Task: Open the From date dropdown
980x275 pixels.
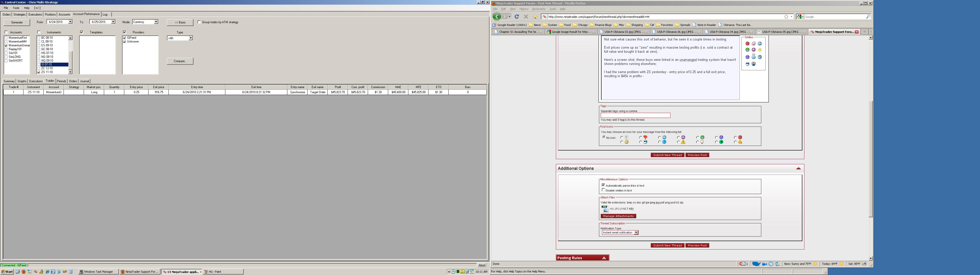Action: point(70,22)
